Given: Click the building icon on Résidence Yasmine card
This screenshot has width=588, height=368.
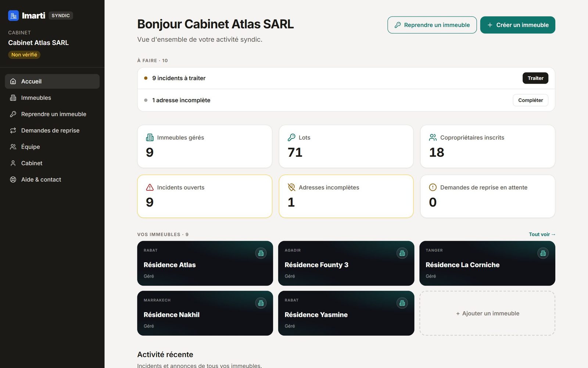Looking at the screenshot, I should coord(402,303).
